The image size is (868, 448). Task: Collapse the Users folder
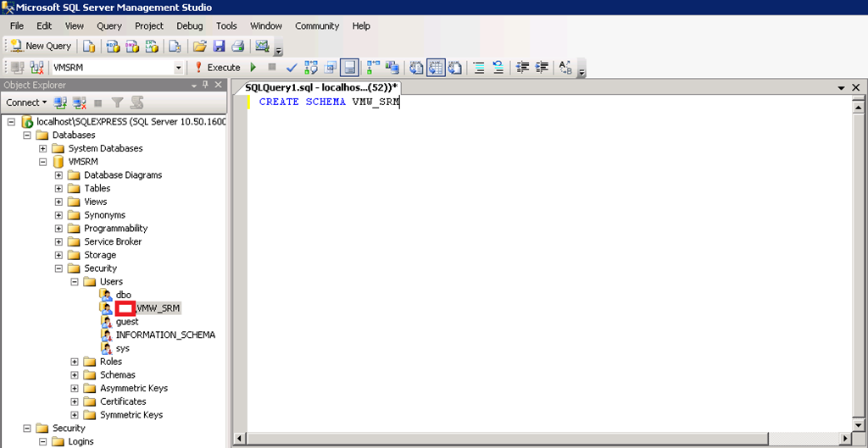point(75,281)
